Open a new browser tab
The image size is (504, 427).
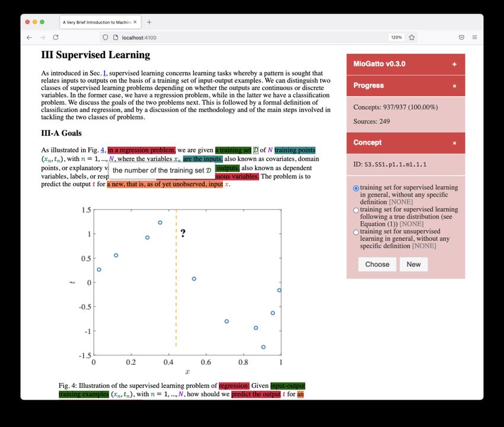[149, 22]
